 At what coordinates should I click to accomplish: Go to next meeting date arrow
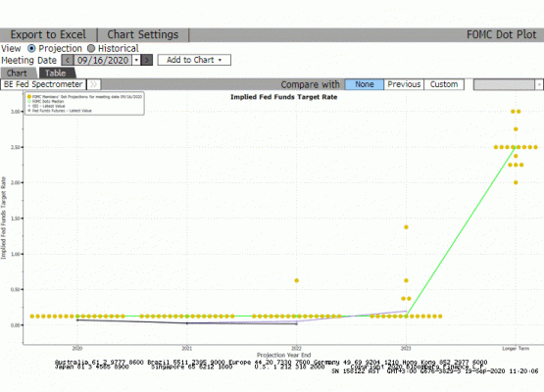(x=147, y=60)
